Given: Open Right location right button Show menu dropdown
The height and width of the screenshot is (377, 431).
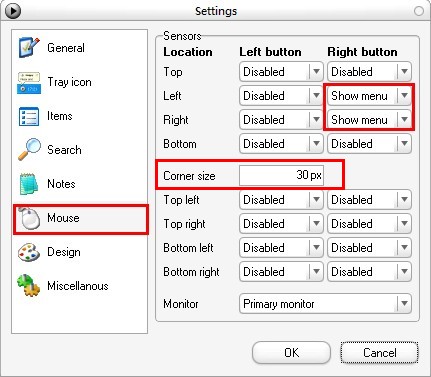Looking at the screenshot, I should [369, 120].
